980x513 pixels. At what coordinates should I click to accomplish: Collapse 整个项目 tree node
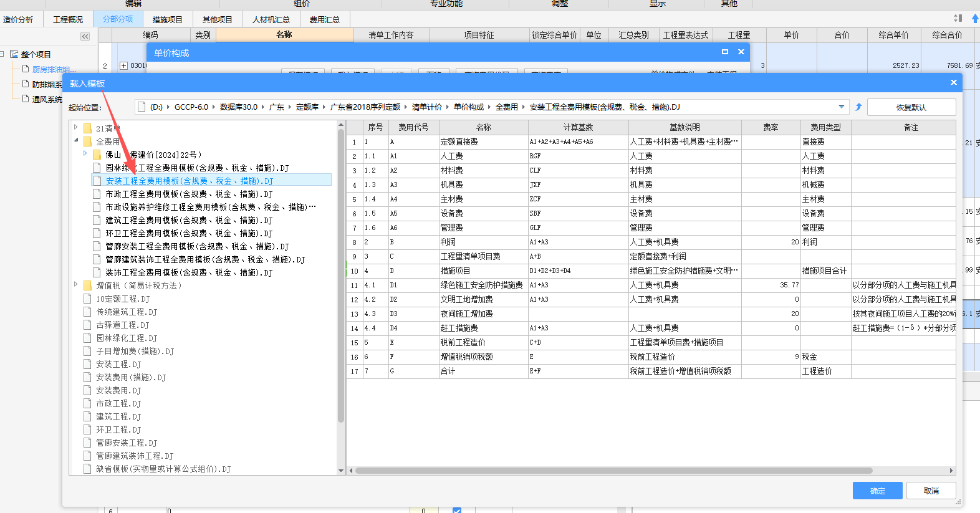2,54
